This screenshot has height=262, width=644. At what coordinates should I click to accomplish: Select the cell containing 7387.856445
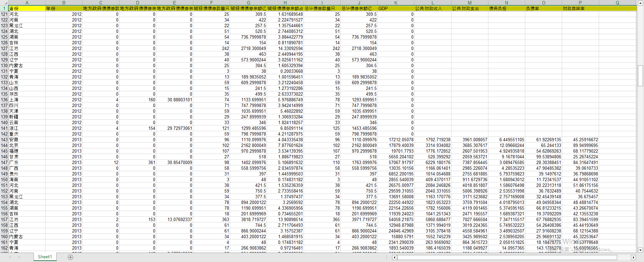click(470, 163)
